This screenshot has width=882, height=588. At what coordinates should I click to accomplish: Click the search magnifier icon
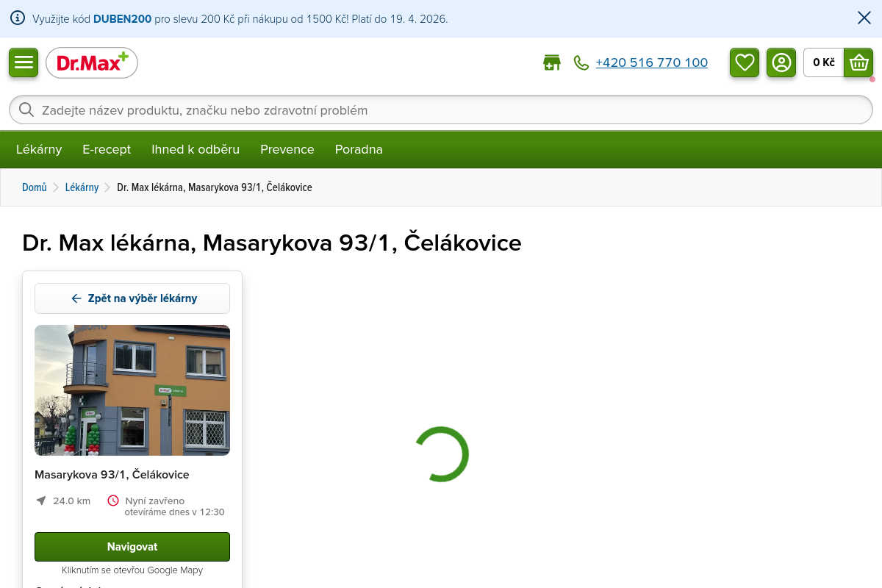26,110
